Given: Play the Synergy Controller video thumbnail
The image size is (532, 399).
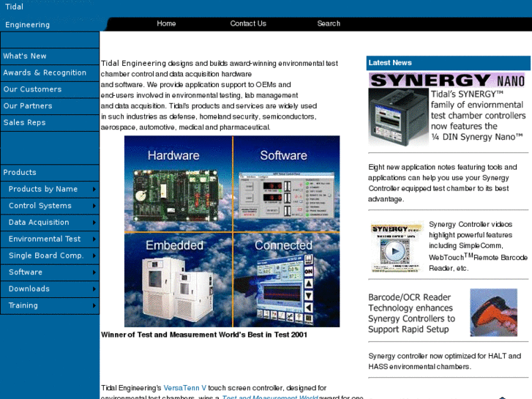Looking at the screenshot, I should 396,247.
